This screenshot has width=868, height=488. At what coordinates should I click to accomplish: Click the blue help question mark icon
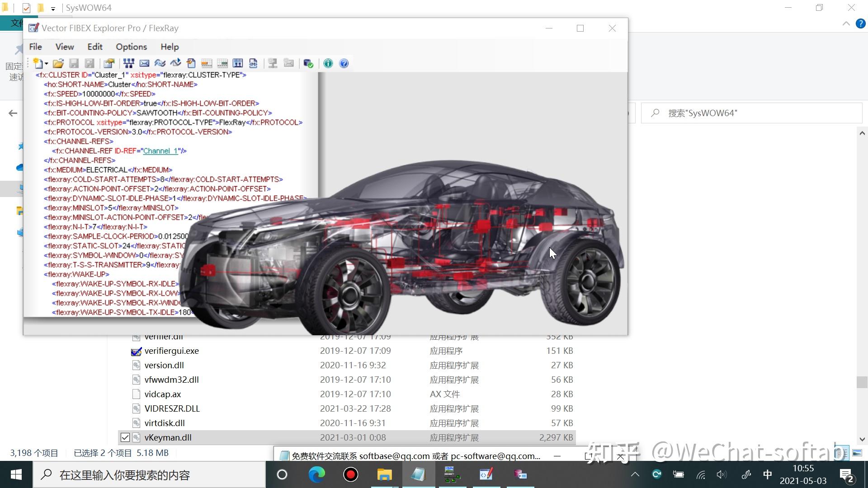click(x=344, y=64)
